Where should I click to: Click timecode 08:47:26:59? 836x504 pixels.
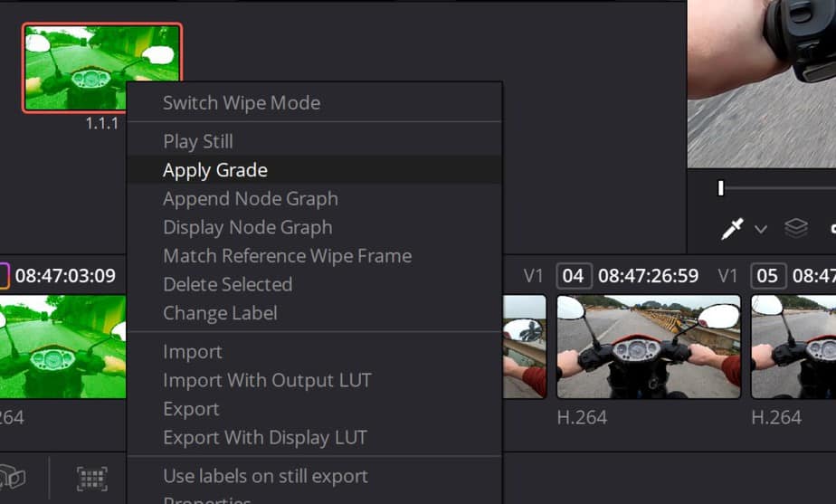tap(649, 276)
